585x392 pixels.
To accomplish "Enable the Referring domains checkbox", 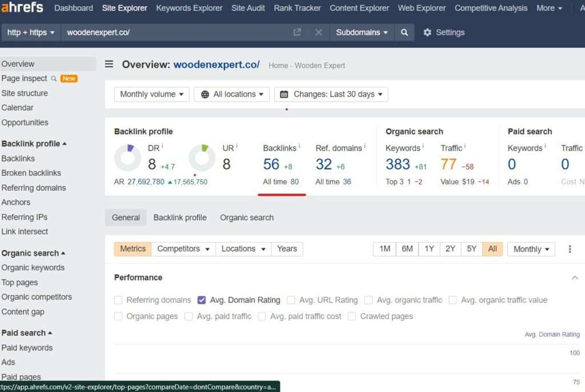I will pyautogui.click(x=118, y=300).
